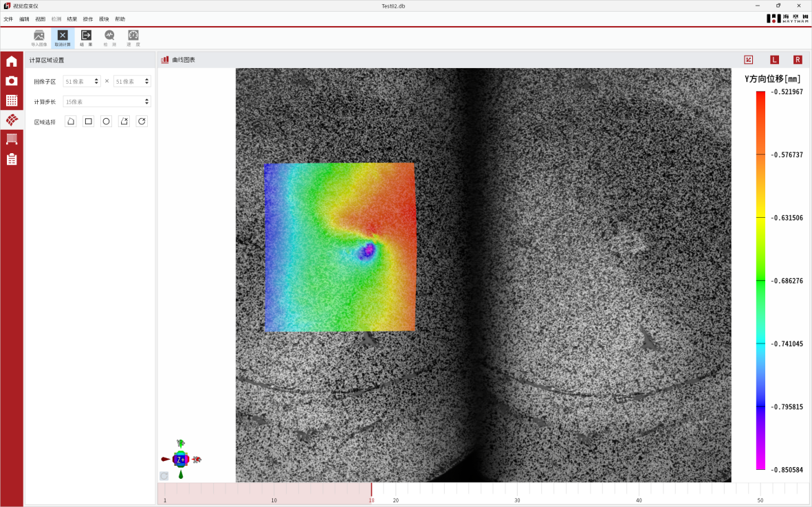Click the 取消计算 toolbar button

coord(63,38)
